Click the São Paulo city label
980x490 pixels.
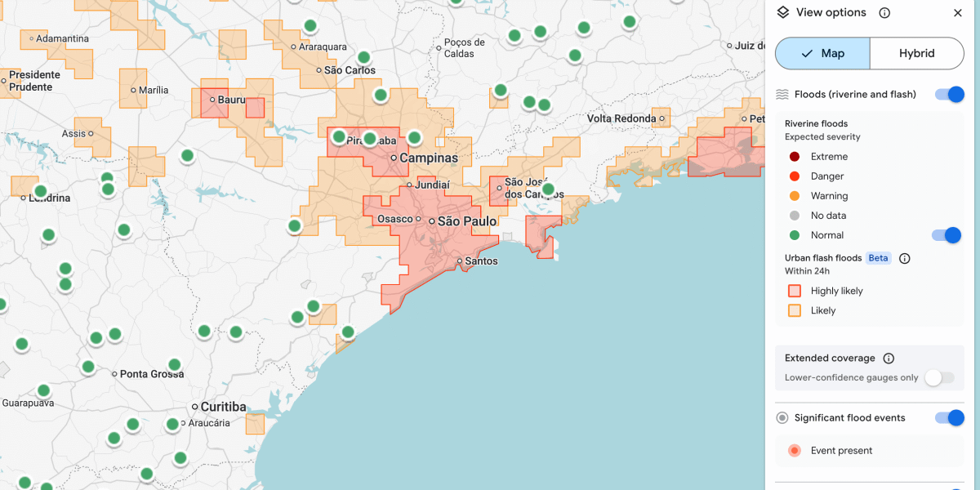coord(467,221)
